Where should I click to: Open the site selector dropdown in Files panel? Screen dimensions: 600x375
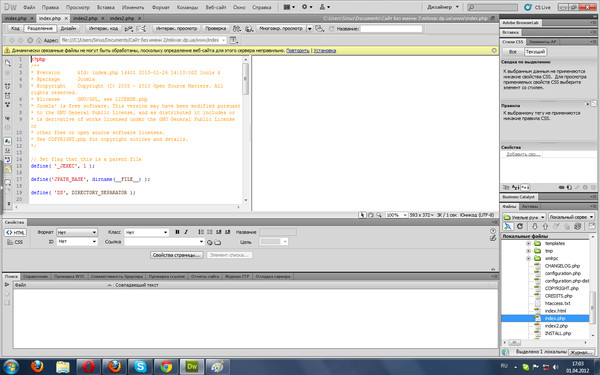(x=524, y=217)
